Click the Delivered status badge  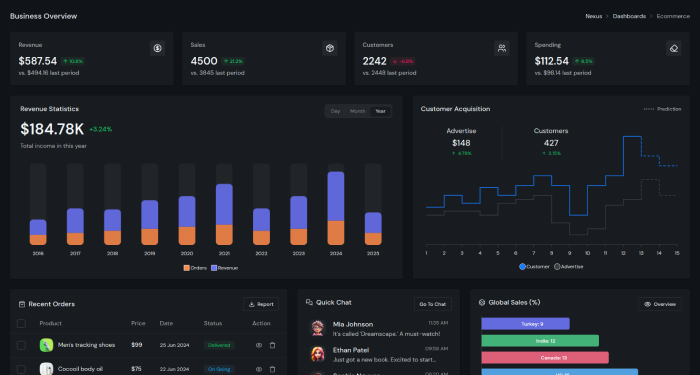click(x=219, y=345)
